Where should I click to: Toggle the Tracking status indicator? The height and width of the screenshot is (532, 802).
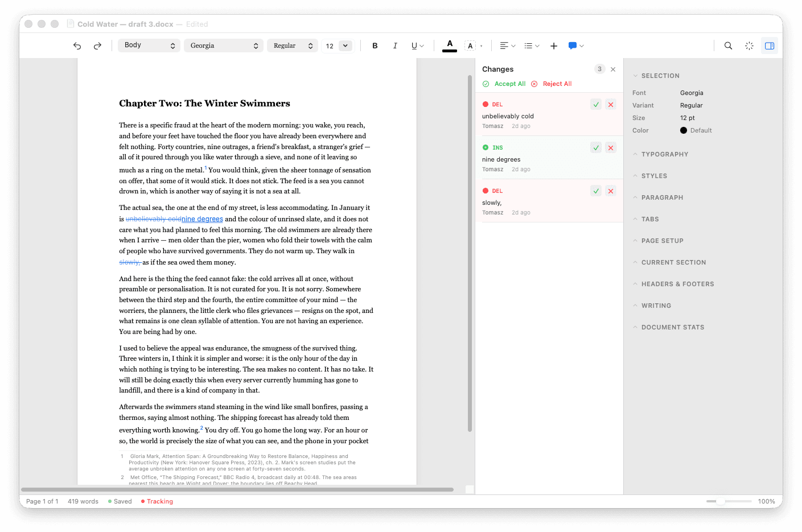coord(157,501)
